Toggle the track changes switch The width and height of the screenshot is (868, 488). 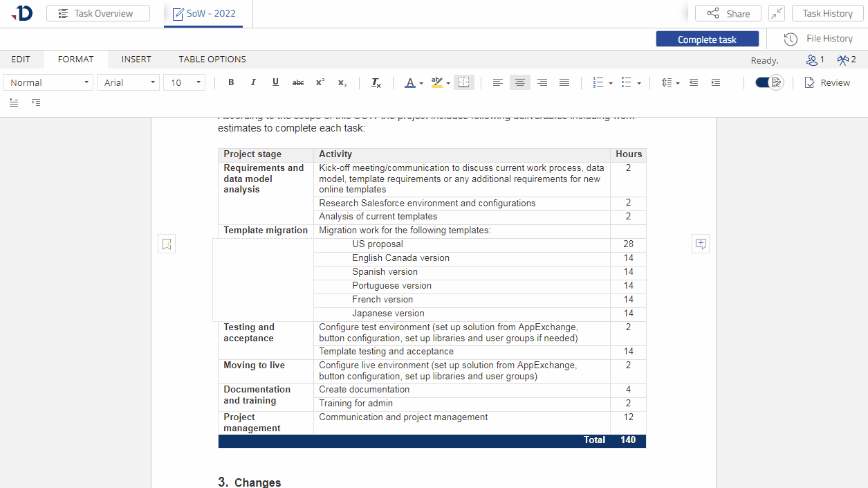768,82
